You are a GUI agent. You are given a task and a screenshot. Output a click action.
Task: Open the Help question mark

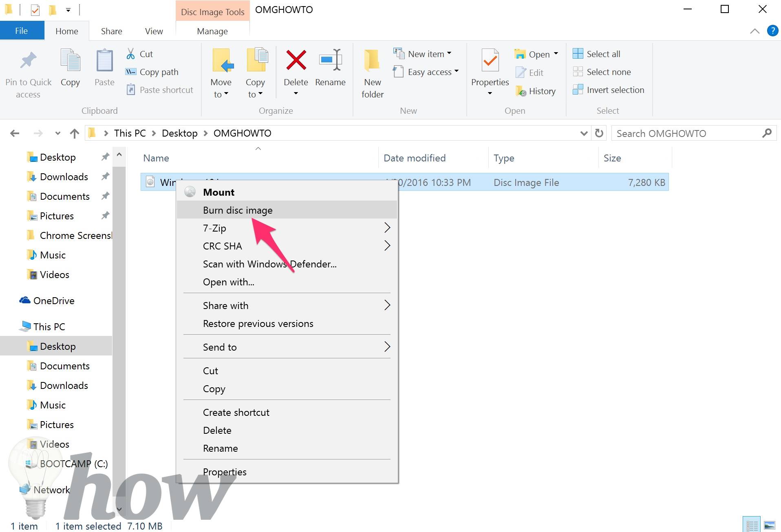click(x=772, y=31)
